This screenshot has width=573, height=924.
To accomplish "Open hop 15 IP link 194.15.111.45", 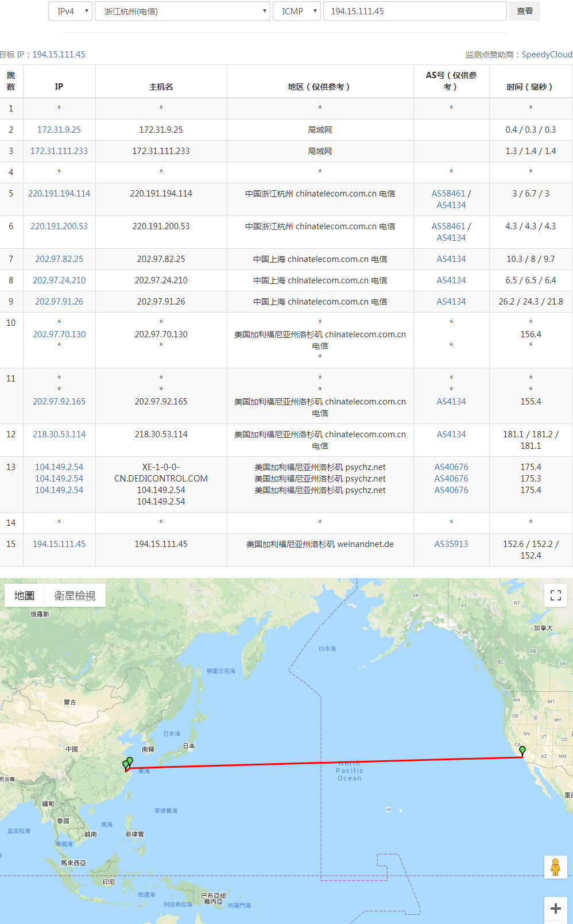I will coord(59,544).
